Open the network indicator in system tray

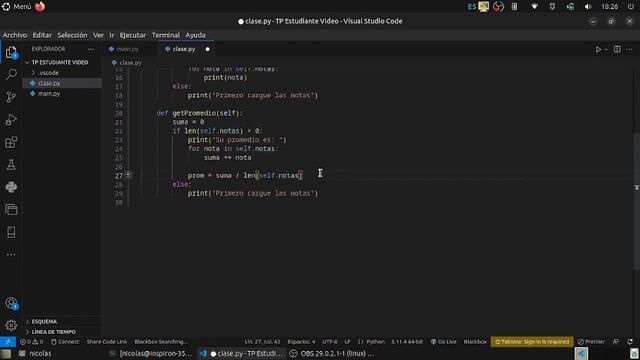click(x=534, y=7)
